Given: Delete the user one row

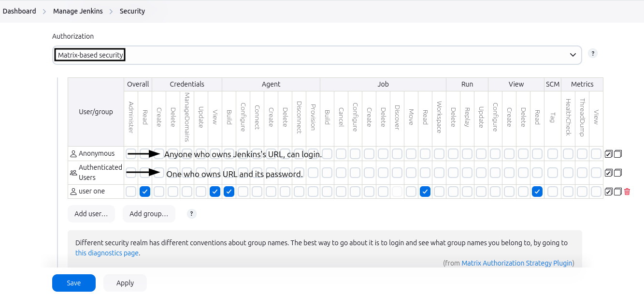Looking at the screenshot, I should click(627, 192).
